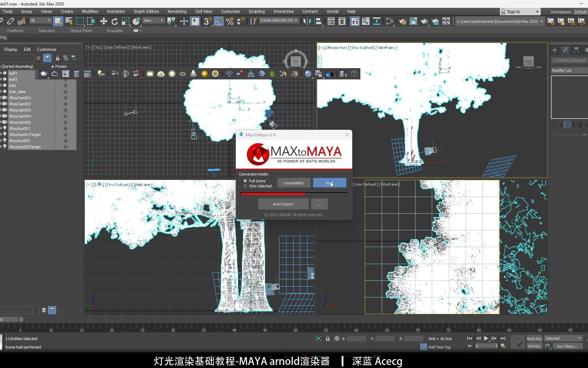This screenshot has width=588, height=368.
Task: Open Graph Editors menu
Action: coord(146,11)
